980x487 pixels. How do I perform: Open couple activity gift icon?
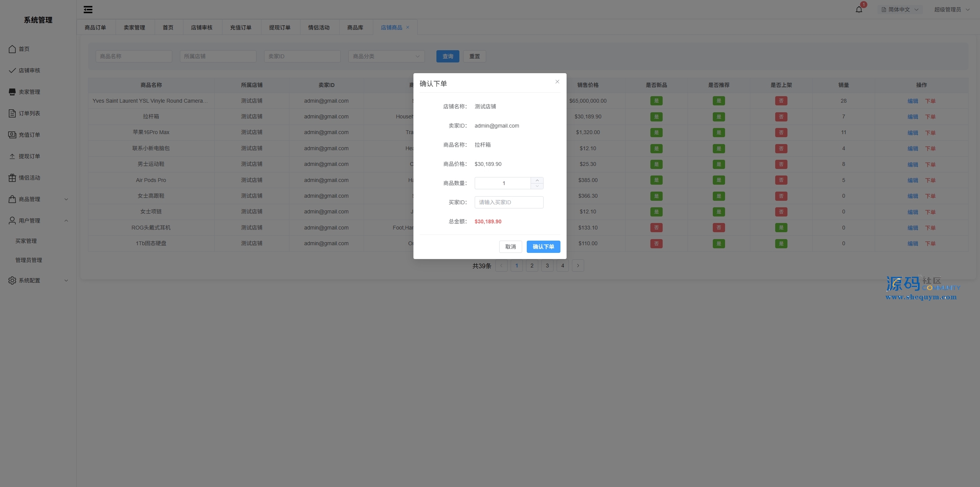12,178
